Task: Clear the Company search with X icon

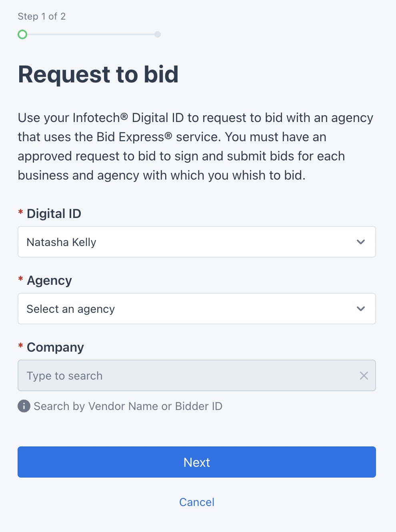Action: click(x=364, y=376)
